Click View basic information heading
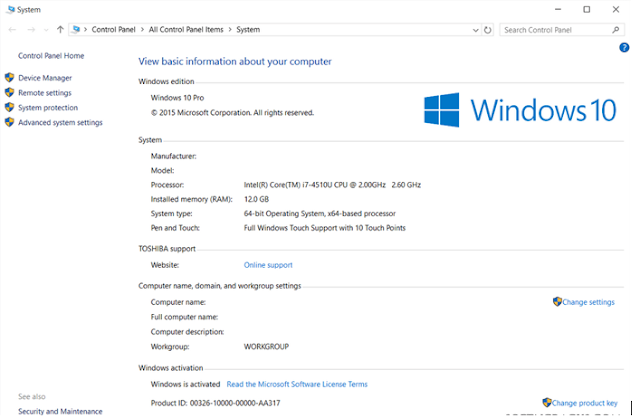This screenshot has width=640, height=418. point(235,62)
